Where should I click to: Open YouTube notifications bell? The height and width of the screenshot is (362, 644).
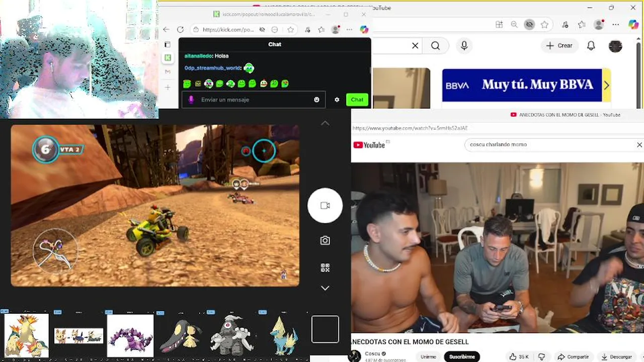pos(591,46)
